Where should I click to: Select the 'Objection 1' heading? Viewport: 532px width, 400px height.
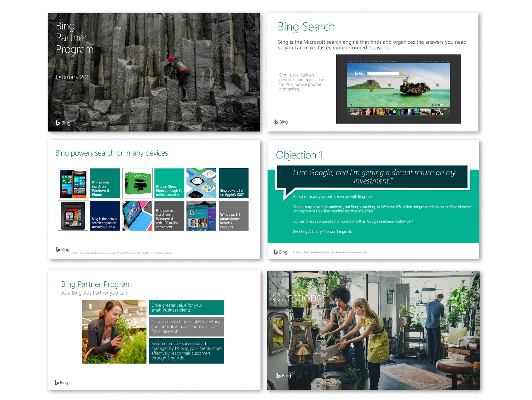coord(299,155)
